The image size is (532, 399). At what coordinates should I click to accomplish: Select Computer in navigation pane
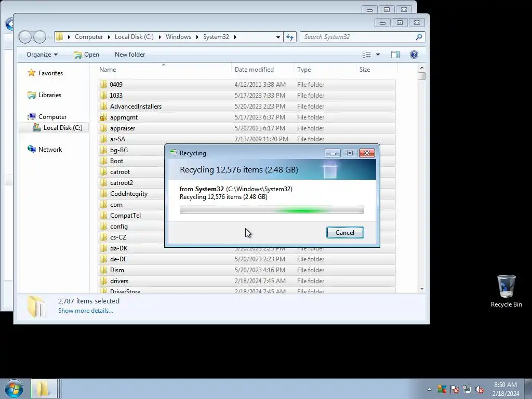coord(52,117)
